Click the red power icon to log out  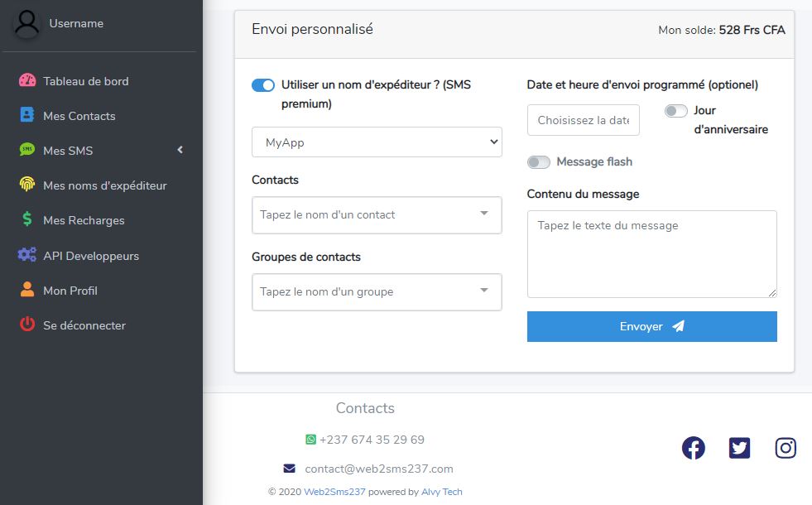[27, 325]
